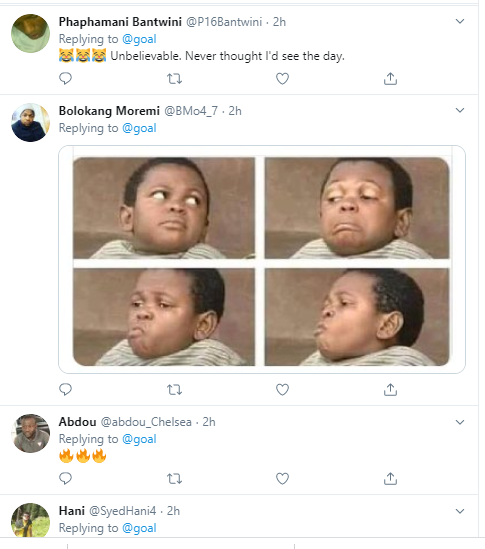Share Abdou's fire emoji tweet

tap(390, 478)
